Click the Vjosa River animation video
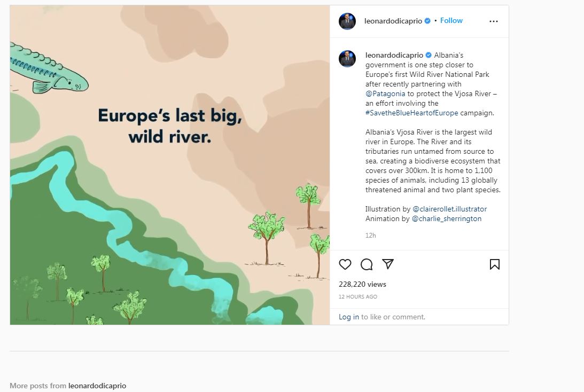Viewport: 584px width, 392px height. 170,165
